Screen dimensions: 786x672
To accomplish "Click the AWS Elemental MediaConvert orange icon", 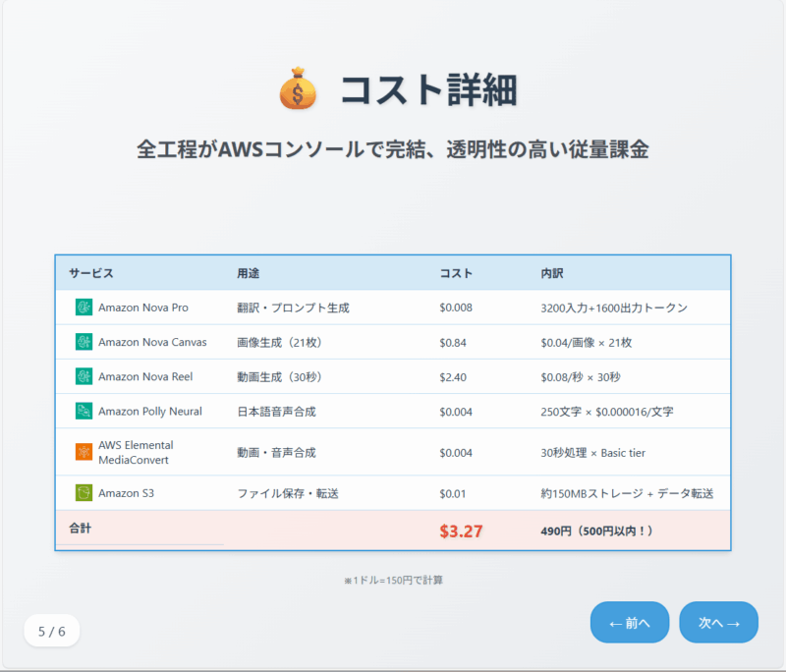I will [84, 452].
